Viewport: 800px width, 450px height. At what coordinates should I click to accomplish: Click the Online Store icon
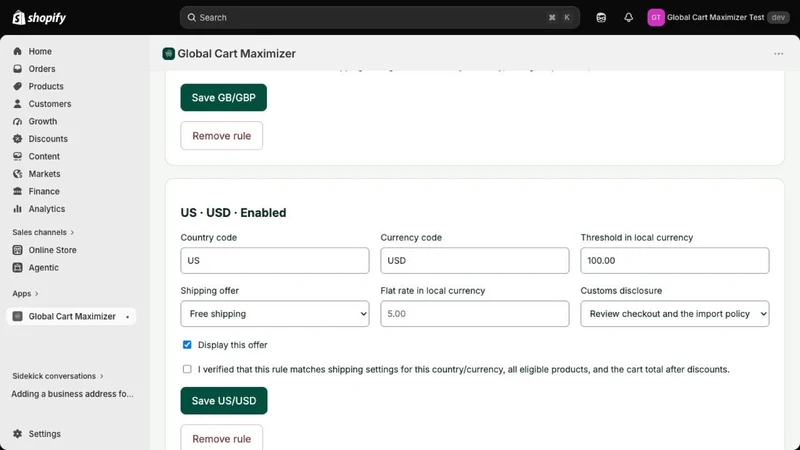tap(17, 250)
